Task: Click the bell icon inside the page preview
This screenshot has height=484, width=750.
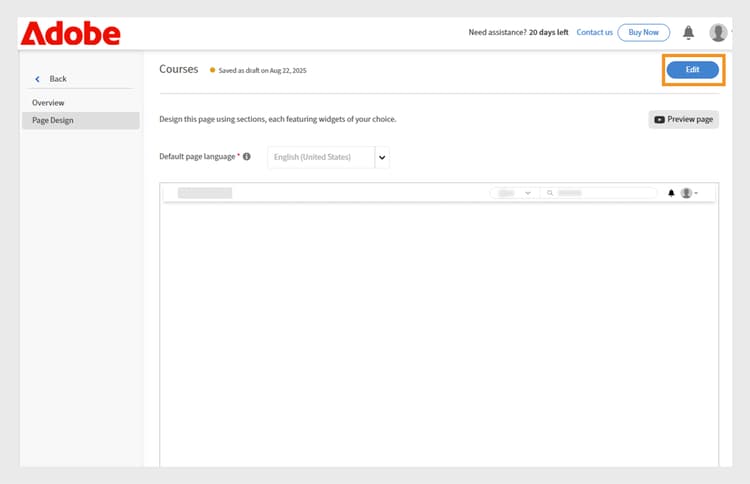Action: pos(671,193)
